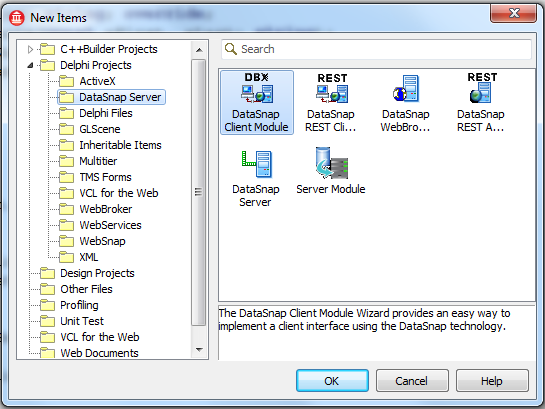This screenshot has height=409, width=545.
Task: Click the tree scrollbar down arrow
Action: [199, 350]
